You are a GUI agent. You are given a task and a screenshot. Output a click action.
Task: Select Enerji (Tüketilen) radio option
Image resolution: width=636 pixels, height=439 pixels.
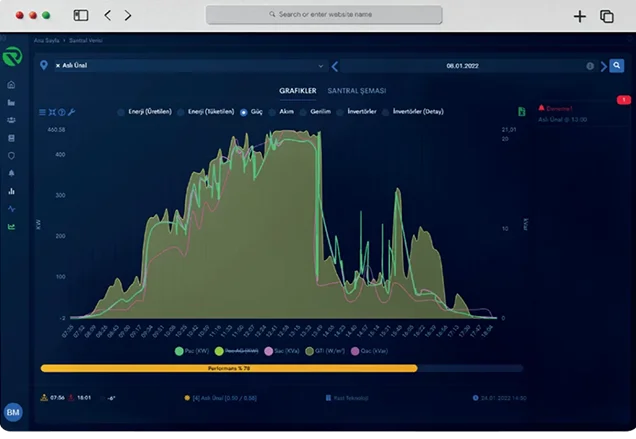[180, 112]
